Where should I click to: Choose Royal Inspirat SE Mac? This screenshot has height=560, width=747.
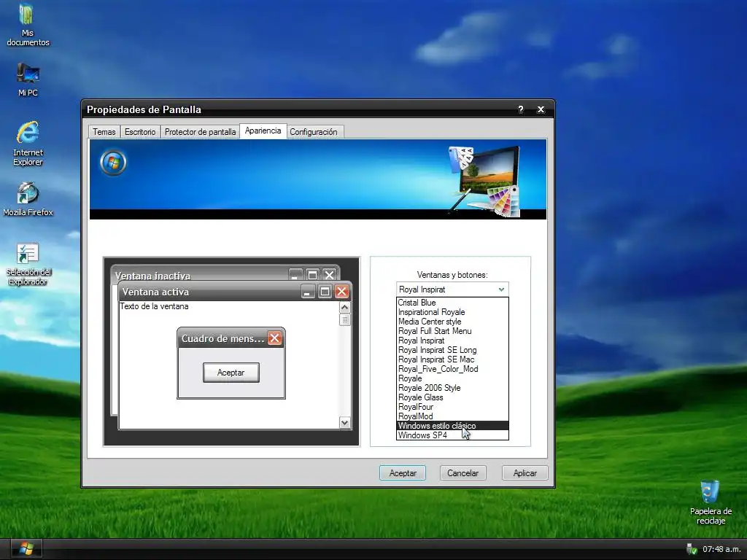[452, 359]
